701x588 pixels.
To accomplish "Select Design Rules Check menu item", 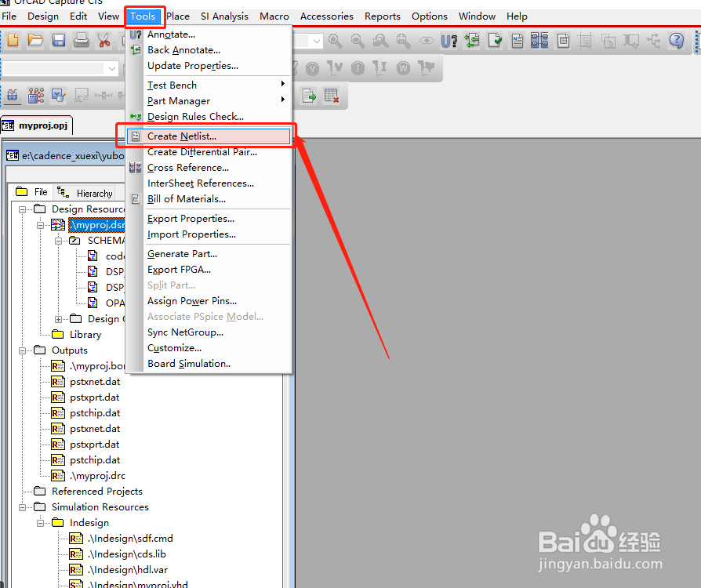I will [x=209, y=116].
